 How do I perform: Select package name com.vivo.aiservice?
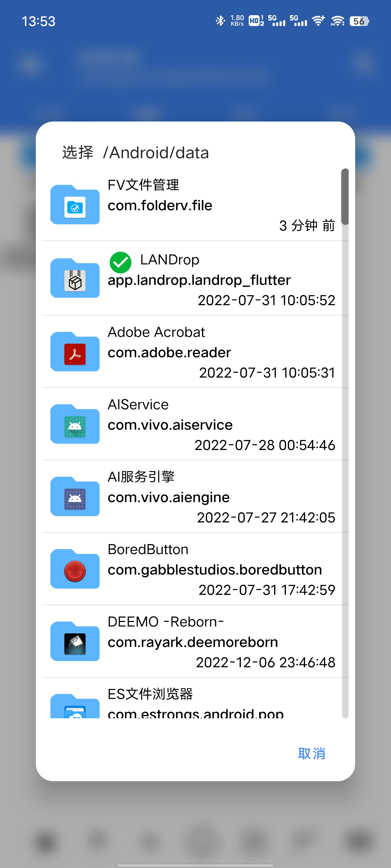(170, 425)
